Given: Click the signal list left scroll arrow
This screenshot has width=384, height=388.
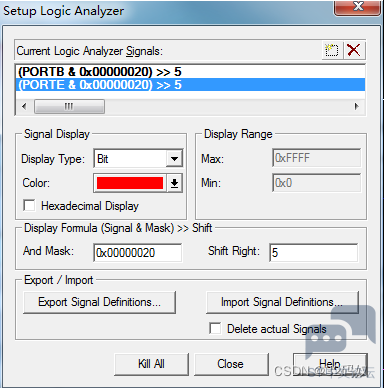Looking at the screenshot, I should point(24,107).
